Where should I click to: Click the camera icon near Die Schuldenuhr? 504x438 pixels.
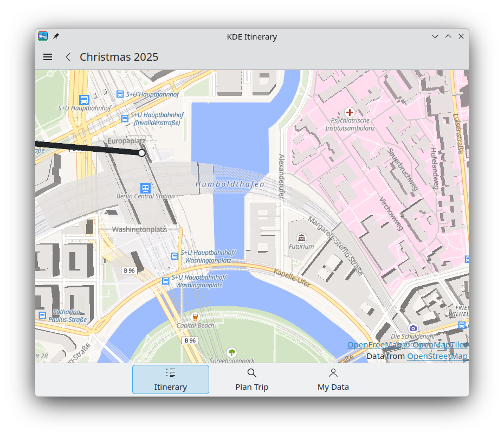click(x=413, y=328)
